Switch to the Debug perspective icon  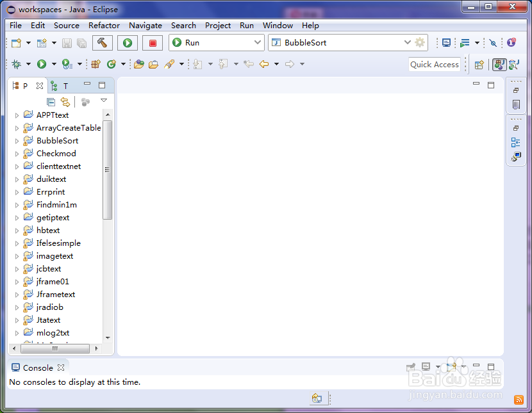tap(514, 65)
